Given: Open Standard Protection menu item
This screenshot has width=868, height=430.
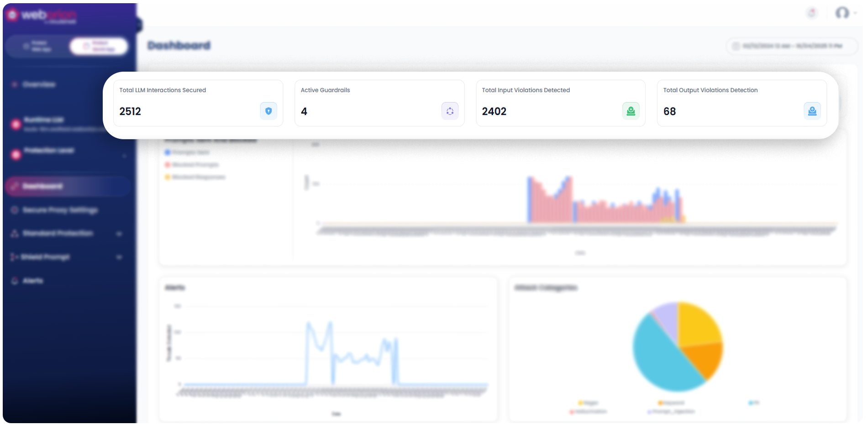Looking at the screenshot, I should point(58,233).
